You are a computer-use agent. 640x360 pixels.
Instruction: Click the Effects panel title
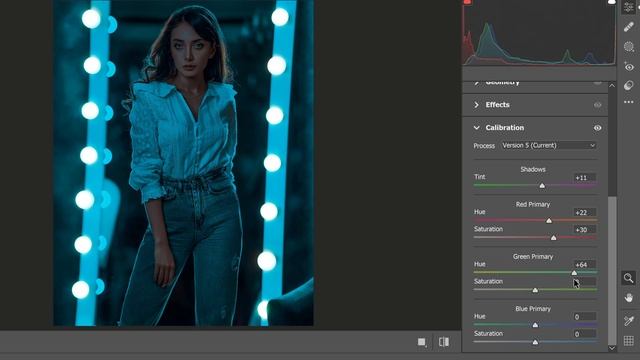[498, 105]
